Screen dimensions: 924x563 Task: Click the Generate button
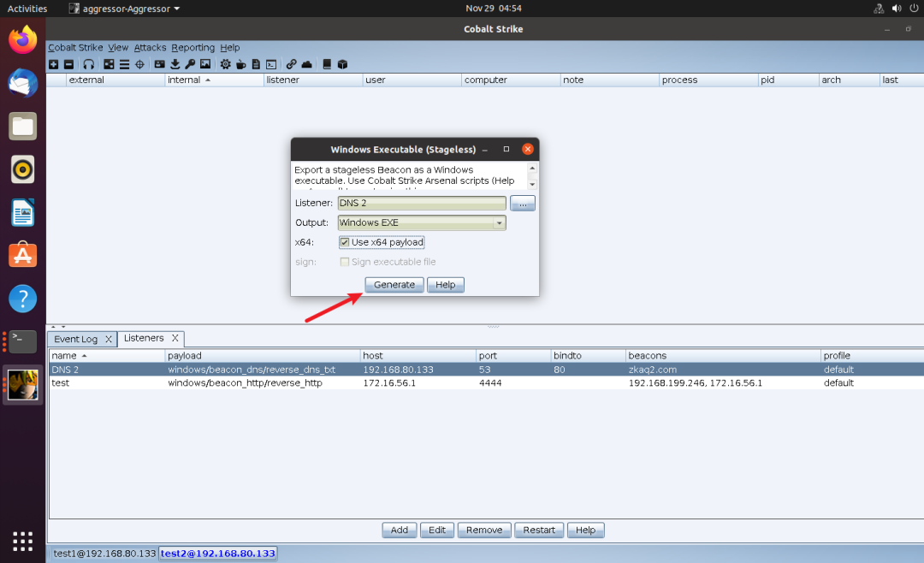(394, 285)
